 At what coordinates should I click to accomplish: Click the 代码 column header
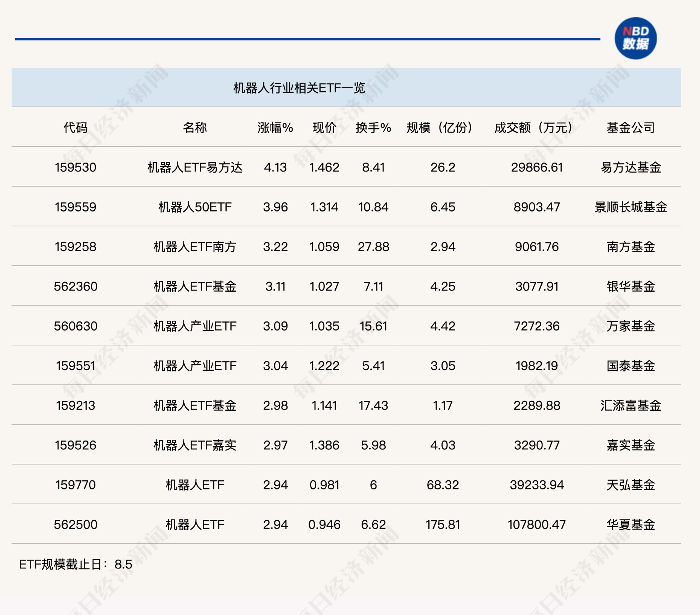(x=76, y=128)
